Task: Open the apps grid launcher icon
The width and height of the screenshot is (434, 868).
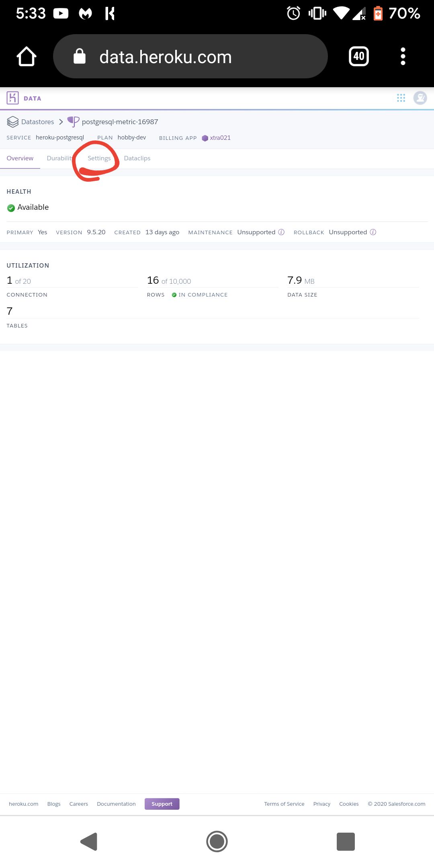Action: point(401,98)
